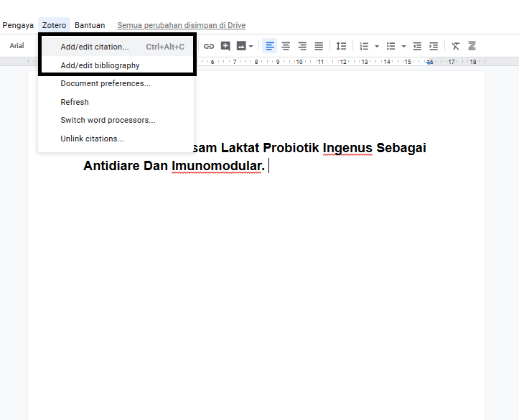Apply bulleted list formatting
Screen dimensions: 519x420
pos(391,46)
